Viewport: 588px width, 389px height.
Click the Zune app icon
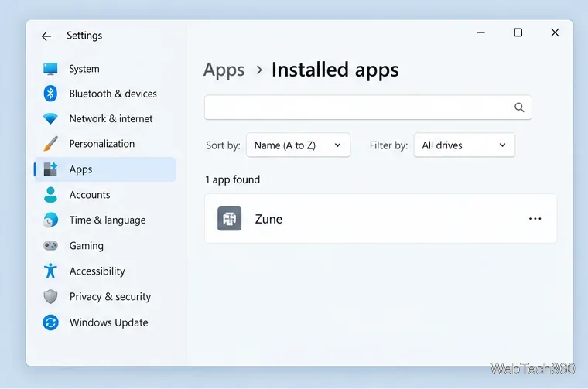click(230, 219)
